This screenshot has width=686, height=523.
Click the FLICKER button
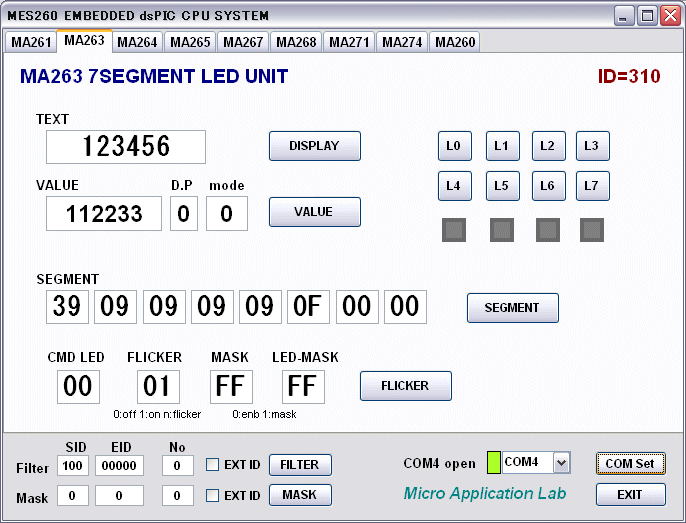coord(406,386)
